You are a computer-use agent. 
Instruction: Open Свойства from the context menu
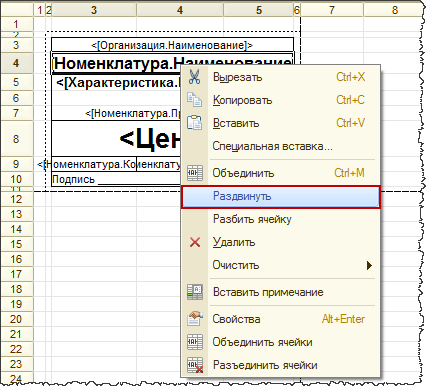click(x=280, y=319)
